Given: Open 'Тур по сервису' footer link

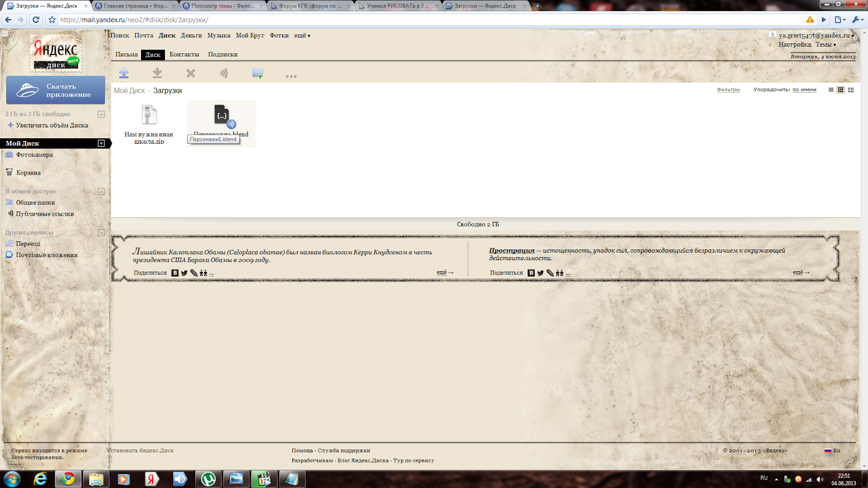Looking at the screenshot, I should (x=413, y=460).
